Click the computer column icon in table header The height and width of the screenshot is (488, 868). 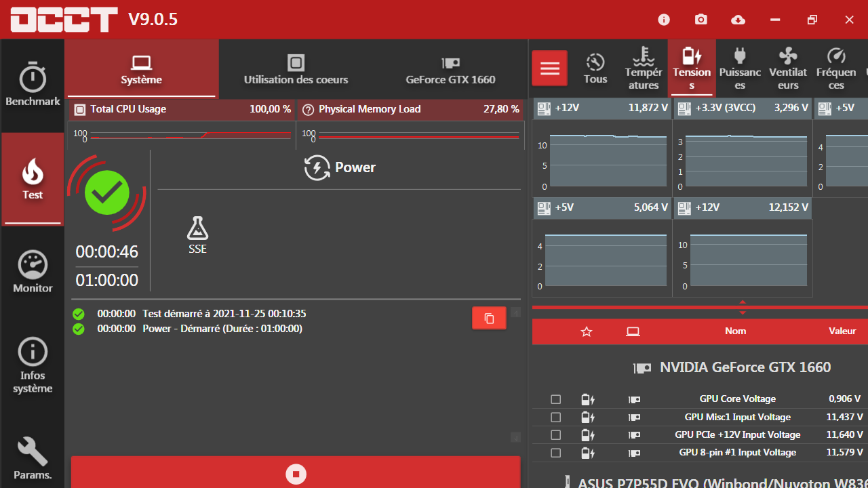coord(633,331)
